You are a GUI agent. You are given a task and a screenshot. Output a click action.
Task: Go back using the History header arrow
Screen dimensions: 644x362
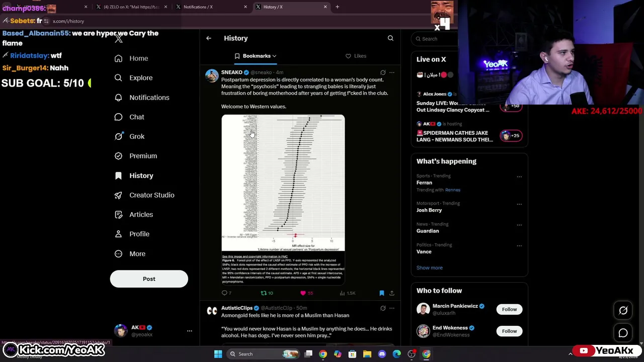pos(209,38)
